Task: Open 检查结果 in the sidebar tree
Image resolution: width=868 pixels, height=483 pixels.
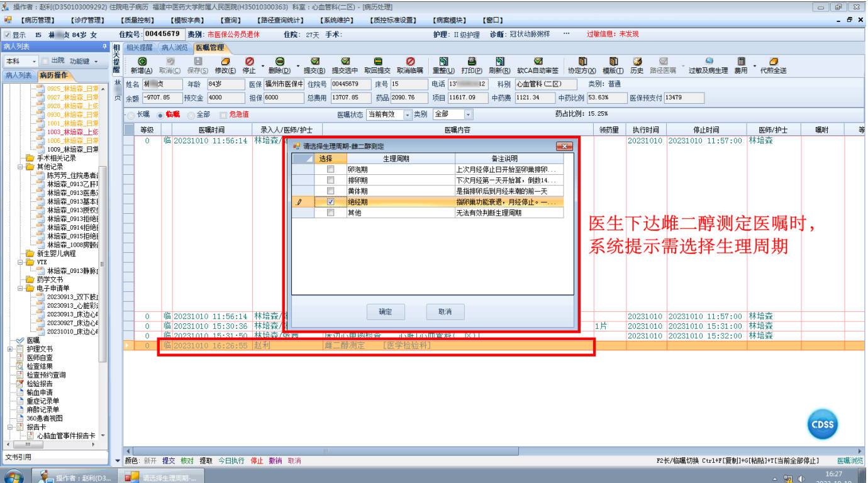Action: point(39,366)
